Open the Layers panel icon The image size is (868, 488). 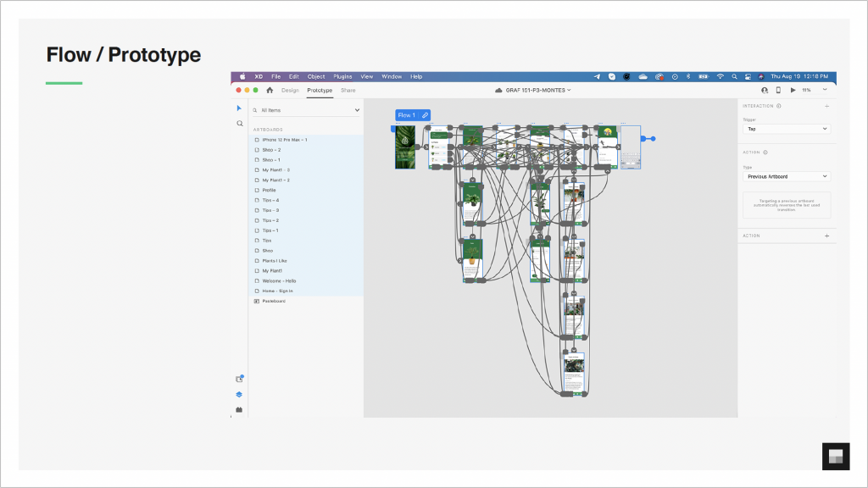[239, 394]
